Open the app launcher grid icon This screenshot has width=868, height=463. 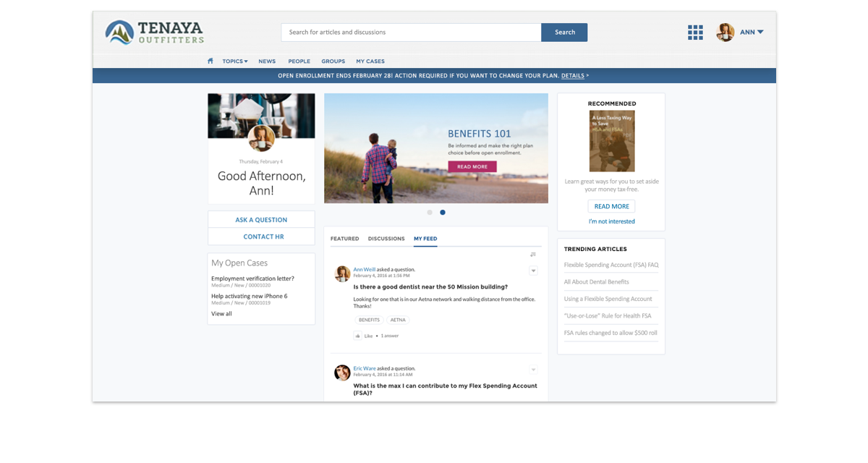point(695,33)
